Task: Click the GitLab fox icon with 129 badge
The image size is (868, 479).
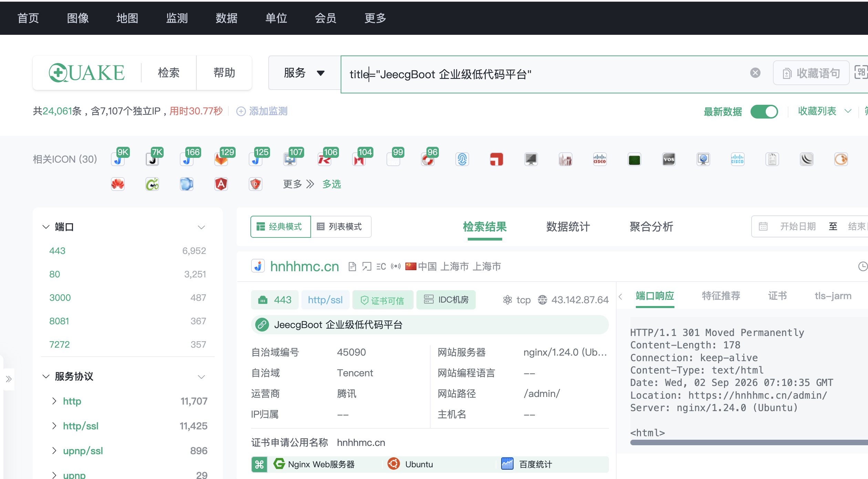Action: click(221, 159)
